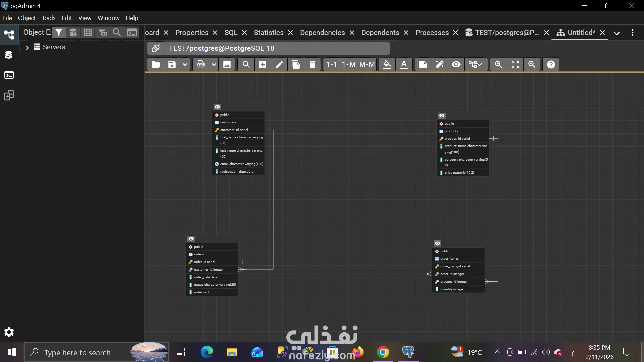Click the View Data grid icon in Object Explorer
644x362 pixels.
coord(88,33)
